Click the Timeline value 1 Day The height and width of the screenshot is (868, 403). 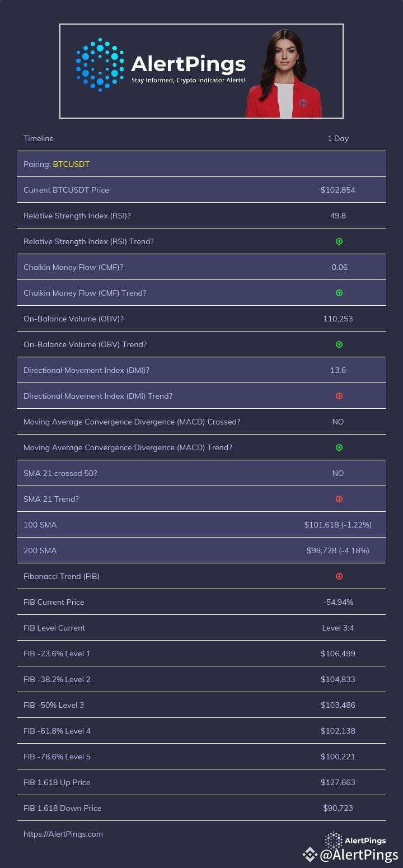tap(338, 138)
